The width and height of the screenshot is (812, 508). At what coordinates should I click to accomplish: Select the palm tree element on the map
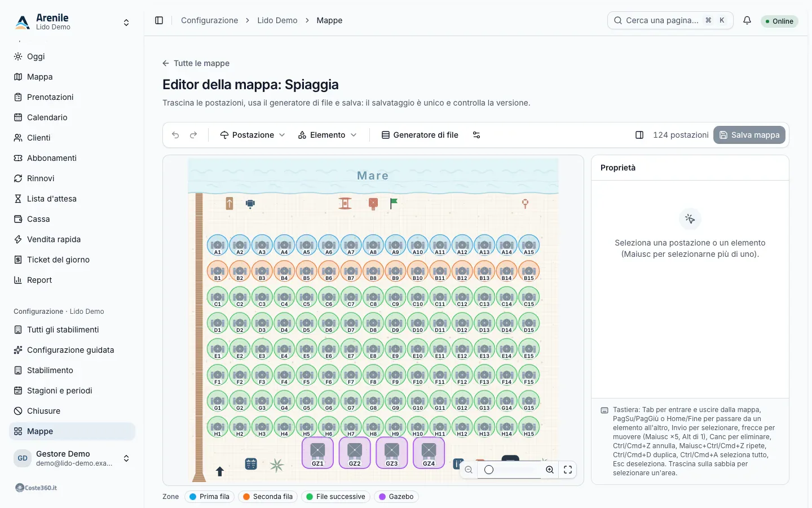(276, 465)
